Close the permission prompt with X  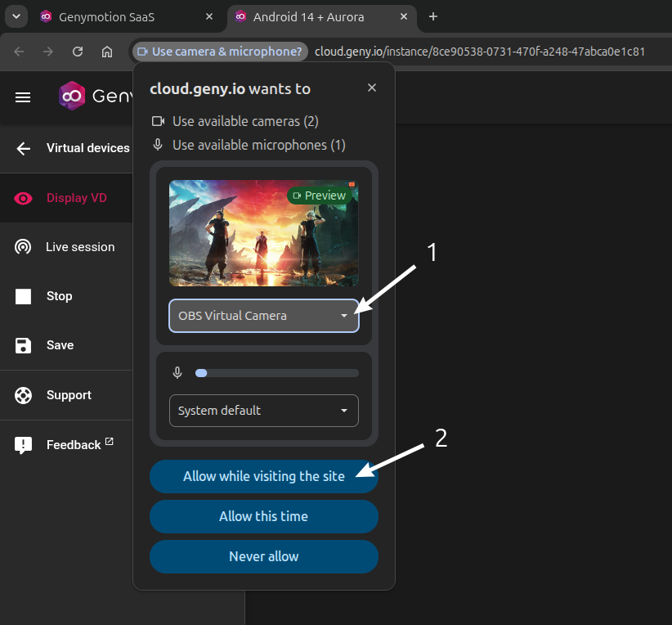(372, 88)
